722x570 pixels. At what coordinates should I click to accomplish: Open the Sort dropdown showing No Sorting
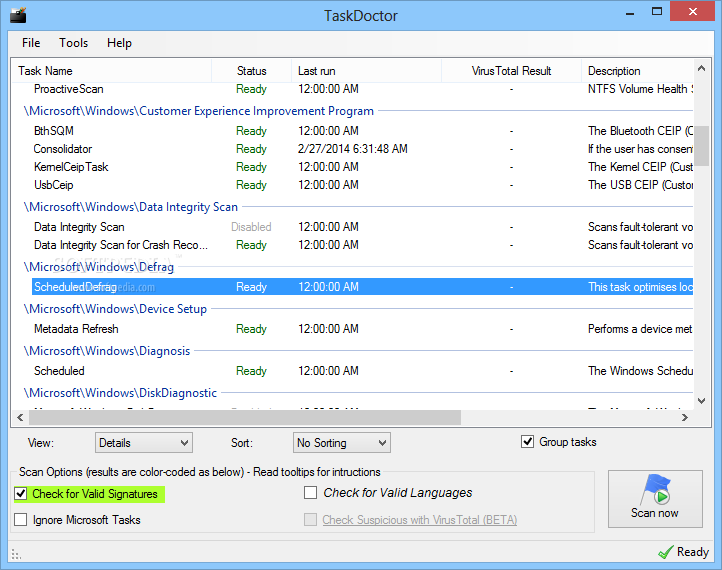342,442
